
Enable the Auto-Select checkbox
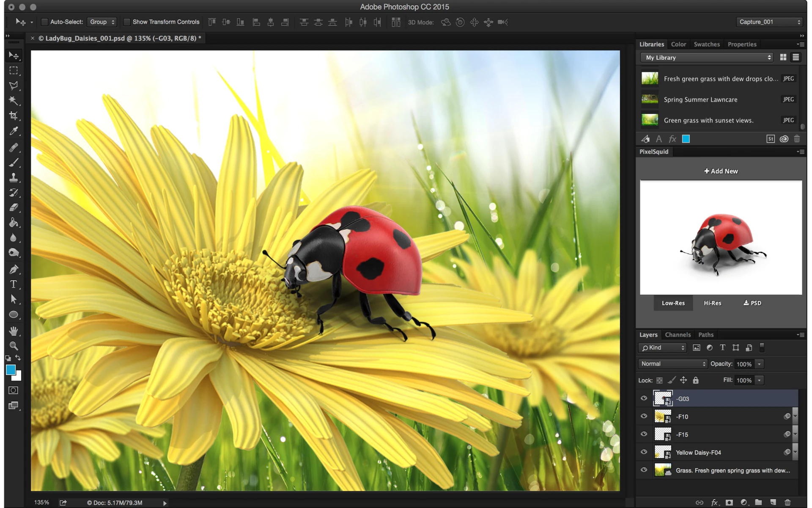pos(44,22)
